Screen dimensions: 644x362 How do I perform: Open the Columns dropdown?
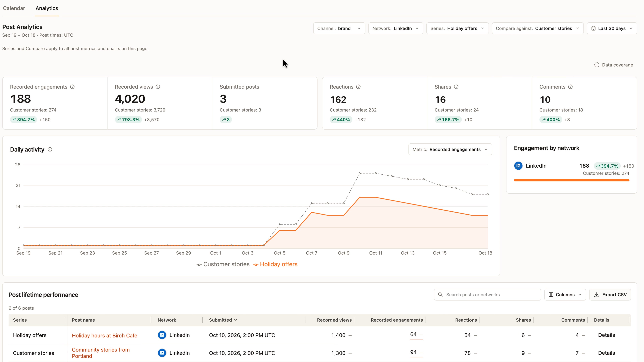click(565, 295)
